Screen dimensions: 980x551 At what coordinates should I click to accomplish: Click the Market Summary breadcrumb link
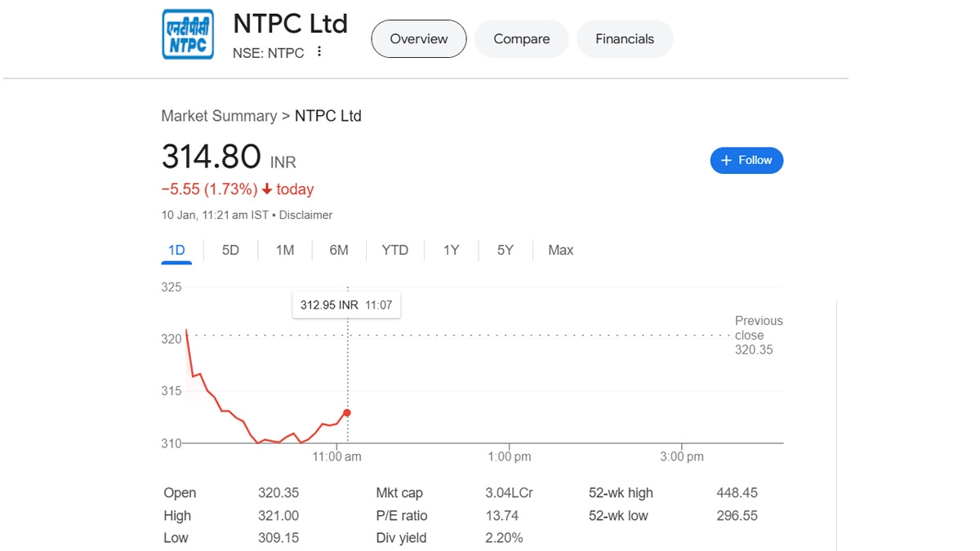click(219, 116)
